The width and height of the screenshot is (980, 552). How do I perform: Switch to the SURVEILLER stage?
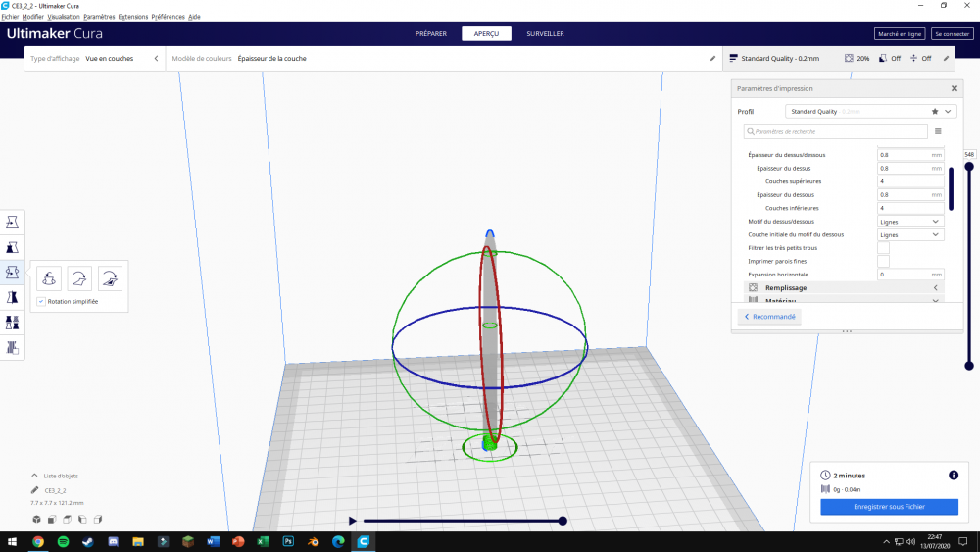coord(545,33)
